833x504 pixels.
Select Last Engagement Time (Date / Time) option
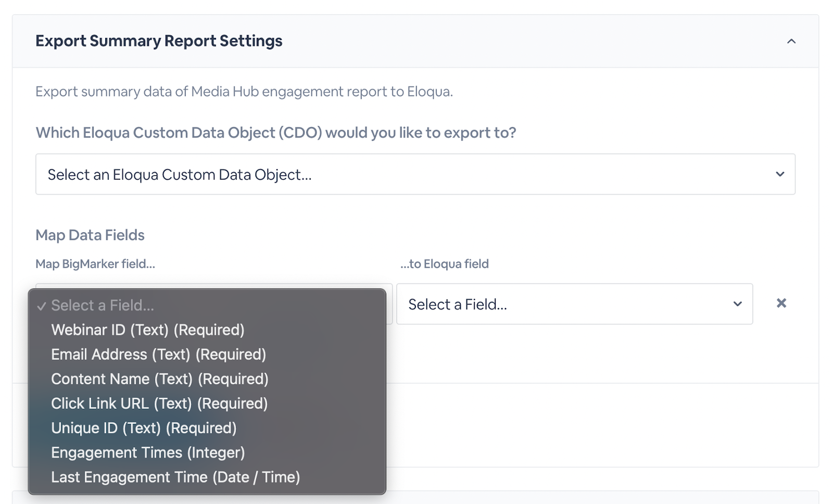207,477
